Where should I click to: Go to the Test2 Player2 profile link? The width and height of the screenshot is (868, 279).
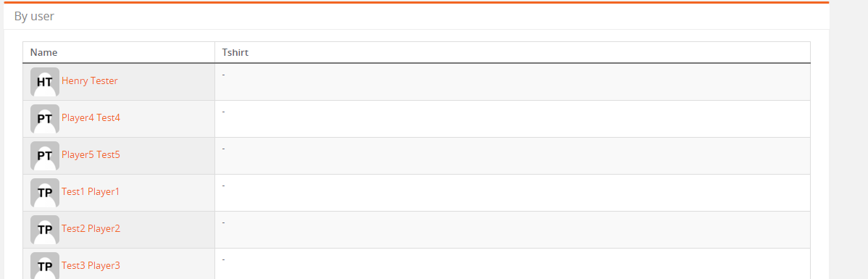tap(91, 228)
